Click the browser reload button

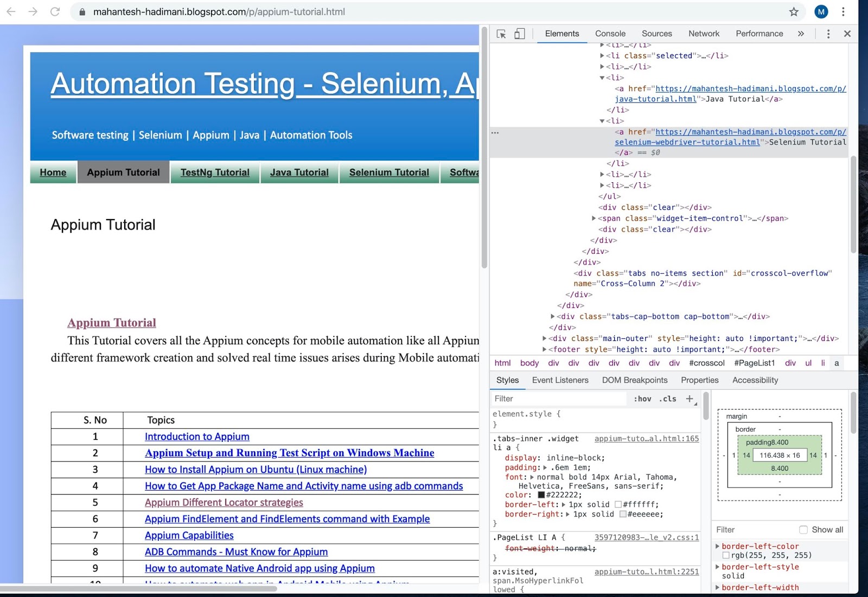tap(55, 12)
